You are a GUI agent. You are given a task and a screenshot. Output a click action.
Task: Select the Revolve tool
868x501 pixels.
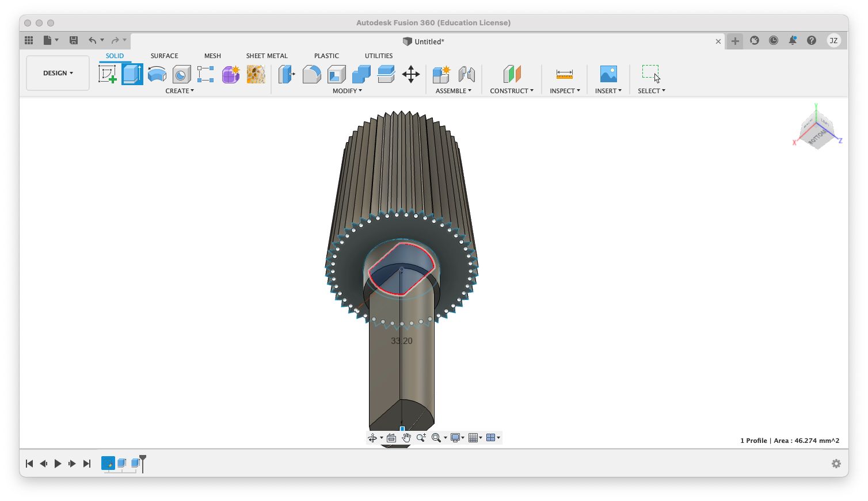(157, 74)
